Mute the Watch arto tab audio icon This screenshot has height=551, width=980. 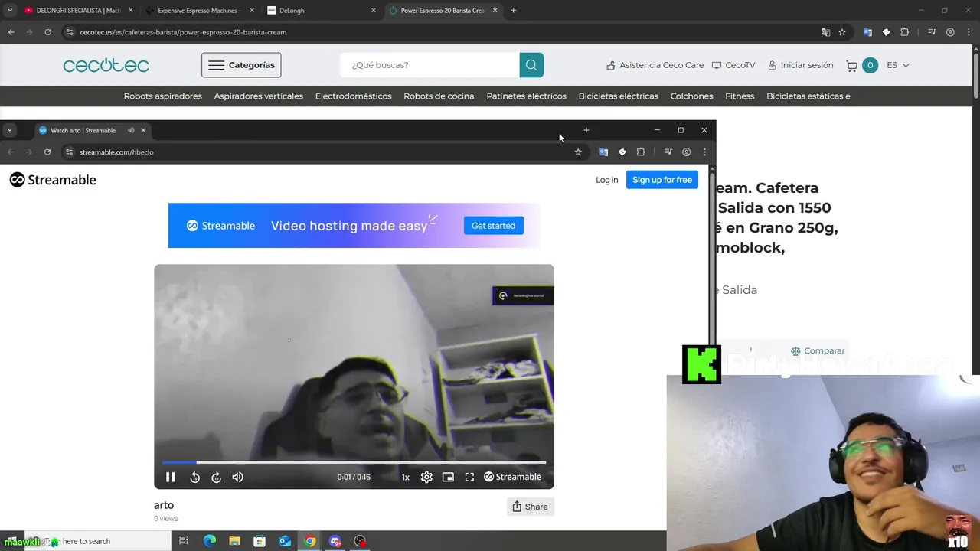131,130
